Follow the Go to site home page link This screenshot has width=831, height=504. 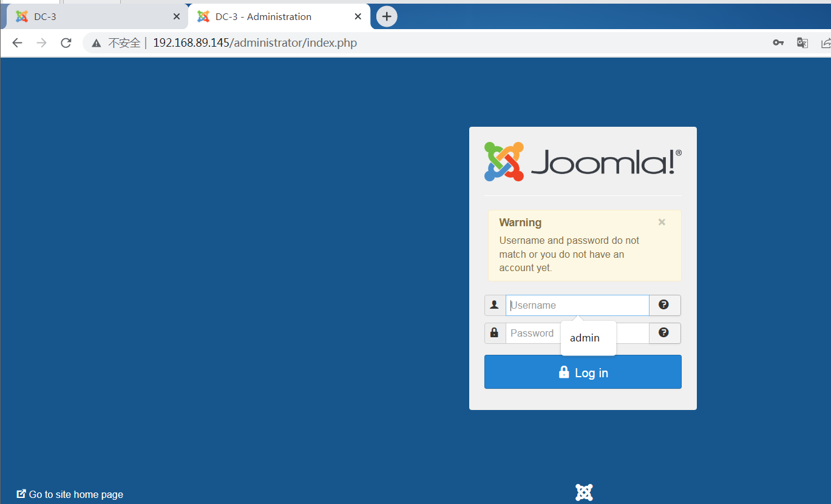(70, 494)
